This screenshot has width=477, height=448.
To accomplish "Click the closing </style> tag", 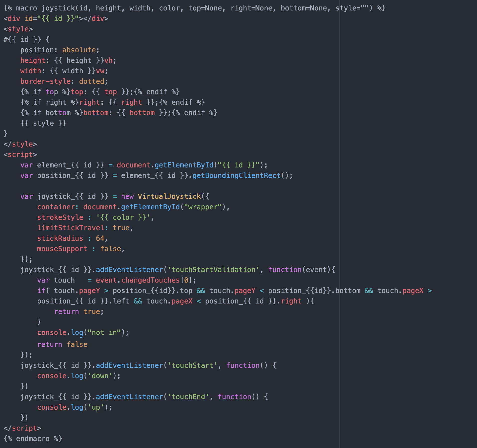I will pyautogui.click(x=20, y=144).
